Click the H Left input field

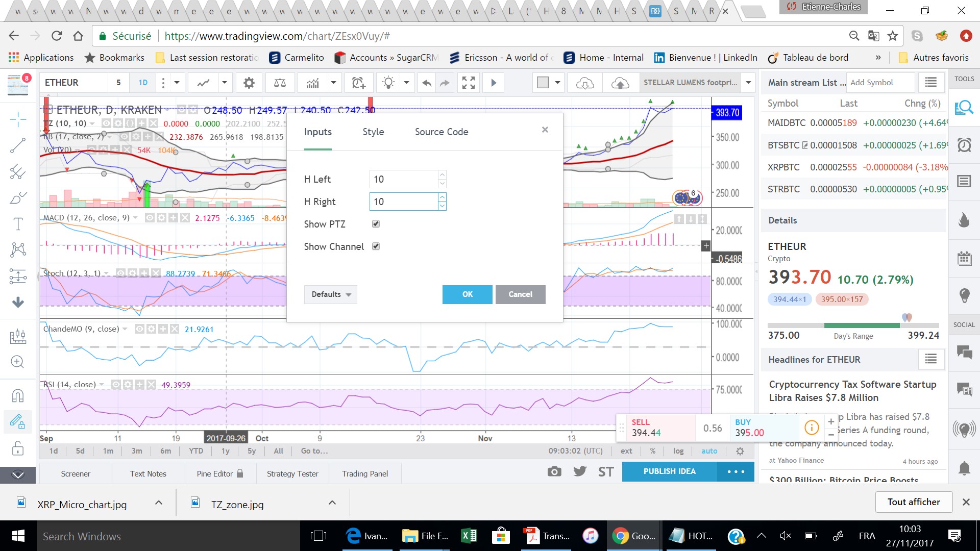[403, 180]
